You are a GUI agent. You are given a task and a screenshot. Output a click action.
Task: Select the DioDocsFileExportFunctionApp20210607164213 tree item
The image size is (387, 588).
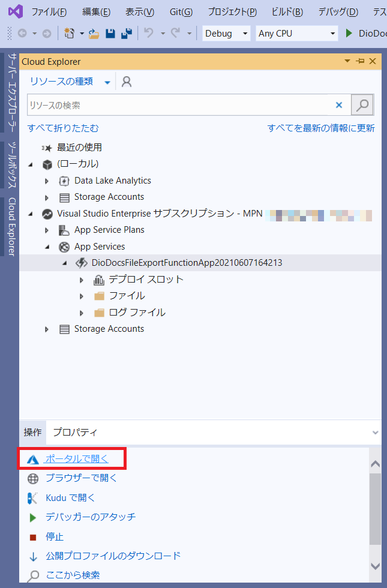(x=187, y=263)
